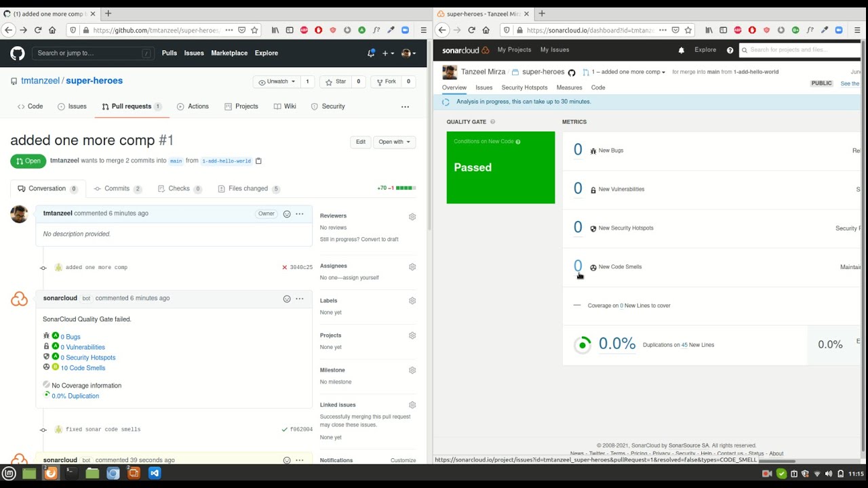The width and height of the screenshot is (868, 488).
Task: Open commit 3040c25 hash link
Action: pyautogui.click(x=301, y=267)
